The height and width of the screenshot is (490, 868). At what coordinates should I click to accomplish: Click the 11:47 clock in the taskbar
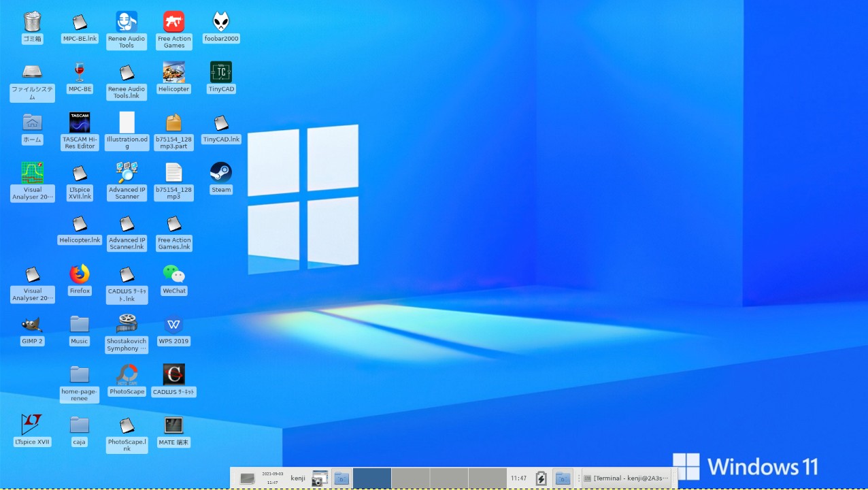tap(518, 478)
